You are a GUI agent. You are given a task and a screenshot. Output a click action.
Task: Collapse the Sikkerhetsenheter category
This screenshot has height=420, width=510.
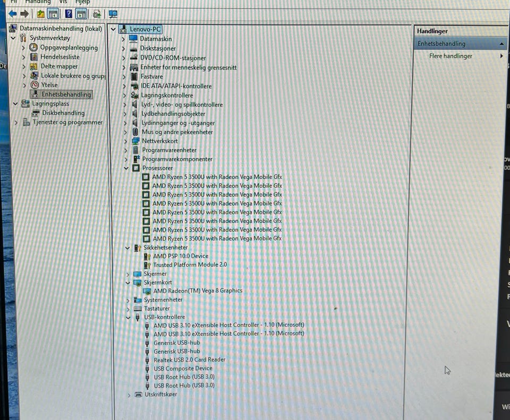(x=127, y=248)
